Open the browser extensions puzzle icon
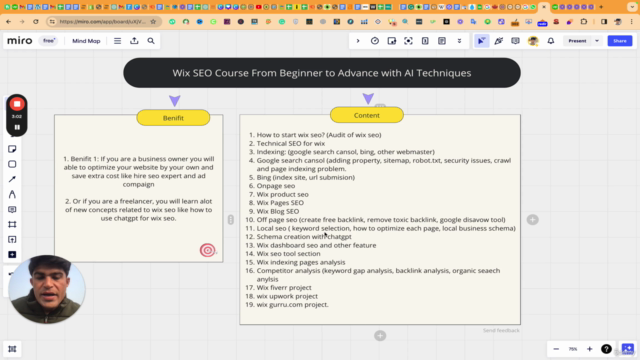640x360 pixels. (584, 21)
